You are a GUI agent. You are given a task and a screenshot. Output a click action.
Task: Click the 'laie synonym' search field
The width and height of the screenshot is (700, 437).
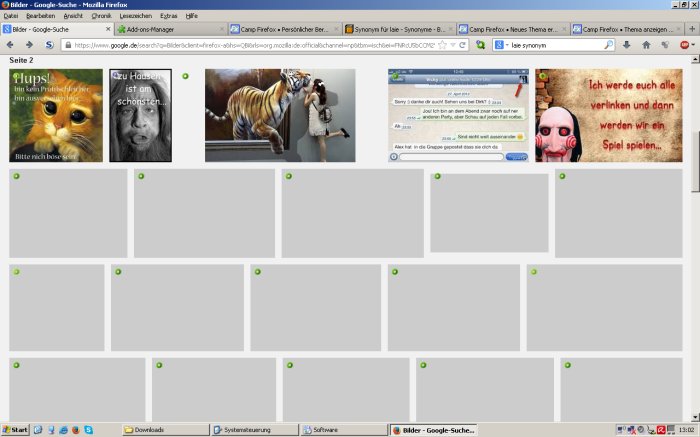tap(555, 45)
